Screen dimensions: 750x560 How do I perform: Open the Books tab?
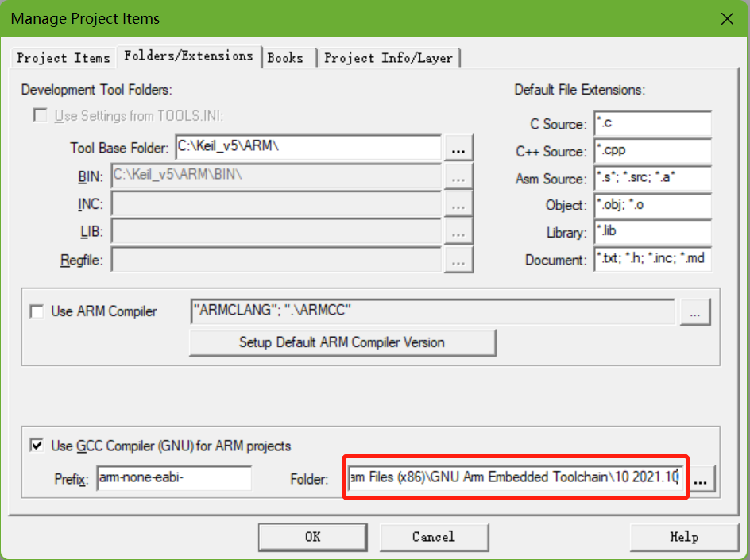285,58
